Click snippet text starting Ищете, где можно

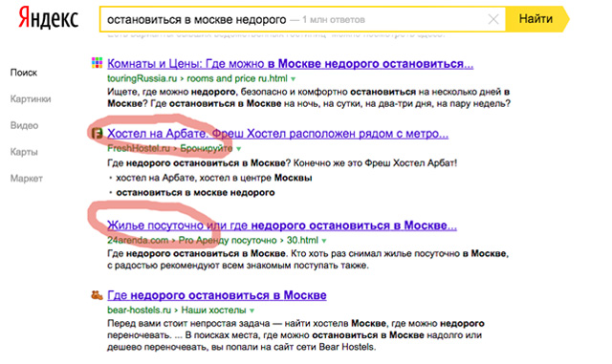(x=309, y=97)
